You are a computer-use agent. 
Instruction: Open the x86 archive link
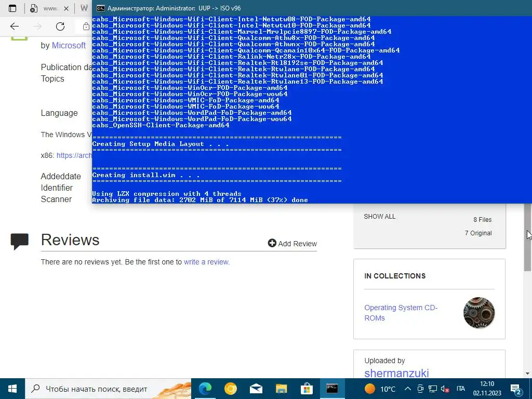click(x=74, y=155)
